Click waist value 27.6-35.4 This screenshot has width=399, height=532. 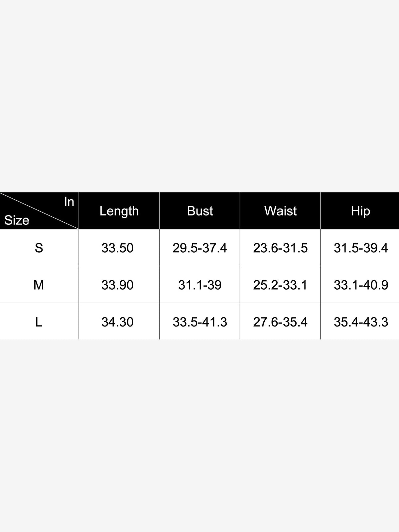click(280, 322)
